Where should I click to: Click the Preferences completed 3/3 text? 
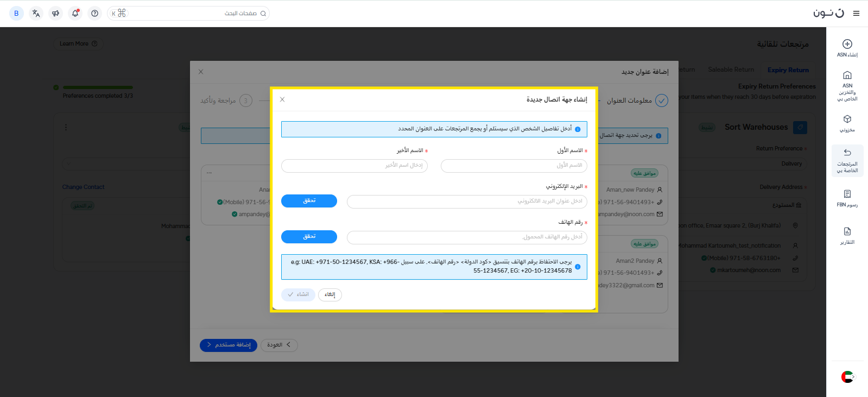point(98,96)
